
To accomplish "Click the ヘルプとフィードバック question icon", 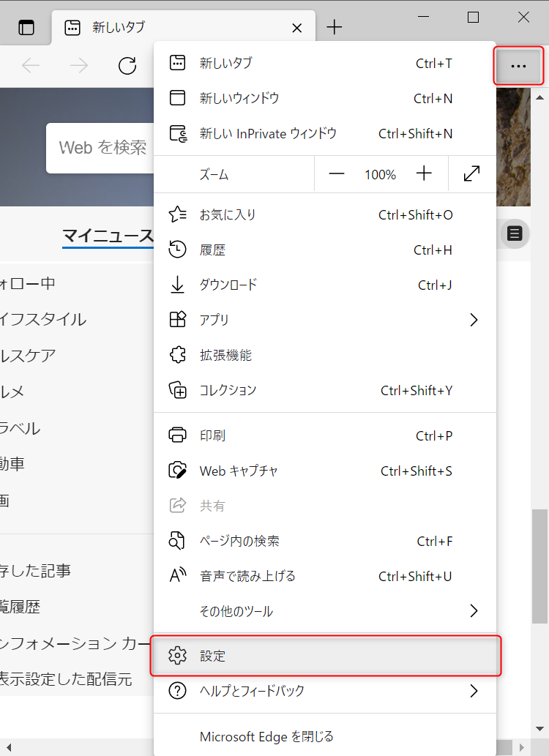I will (x=177, y=691).
